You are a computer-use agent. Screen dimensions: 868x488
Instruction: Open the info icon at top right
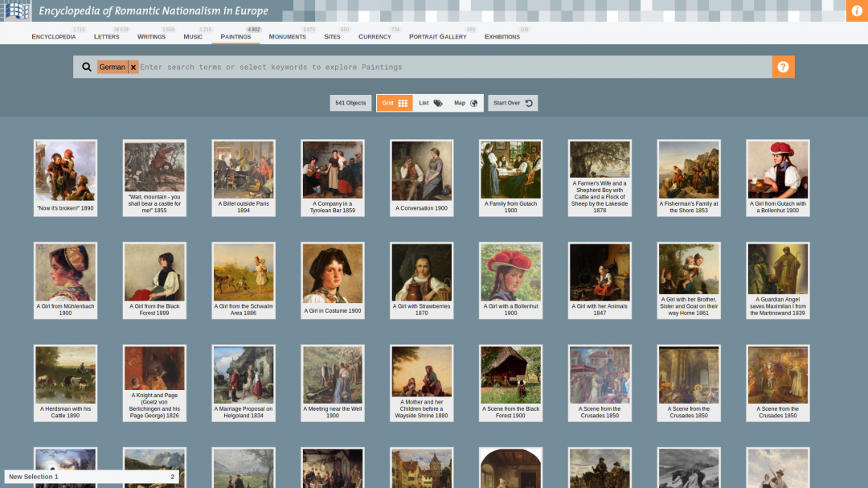(857, 10)
